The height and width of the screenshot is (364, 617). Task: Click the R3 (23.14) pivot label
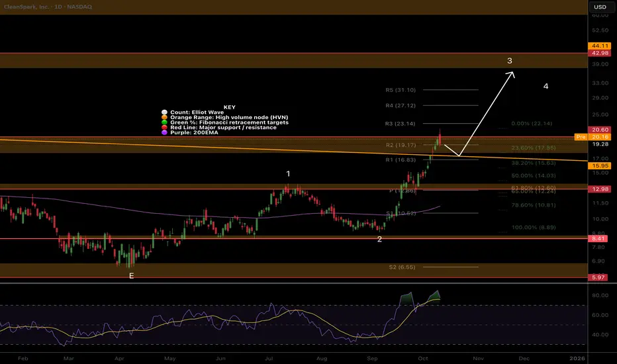click(x=400, y=124)
